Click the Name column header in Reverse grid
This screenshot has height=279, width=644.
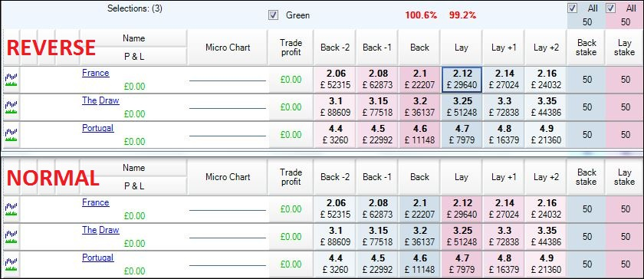pos(134,38)
